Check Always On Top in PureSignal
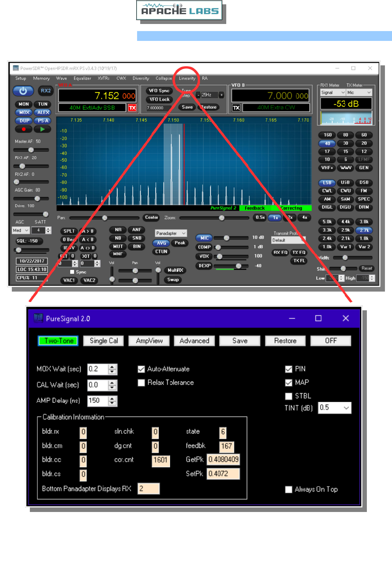 pyautogui.click(x=289, y=490)
